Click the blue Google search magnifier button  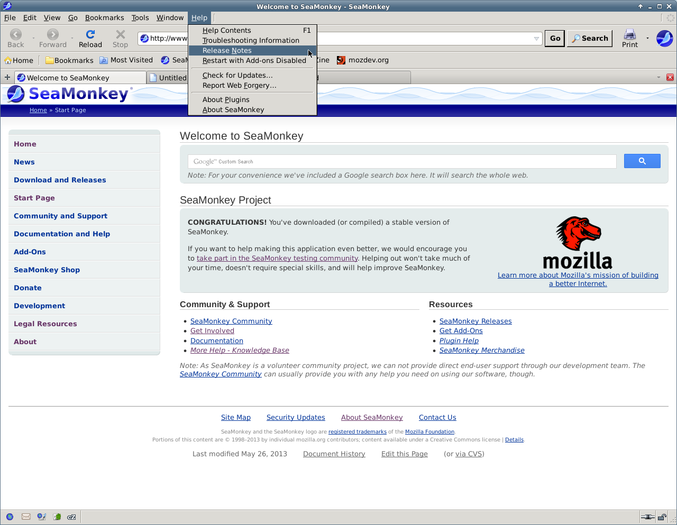click(x=642, y=161)
